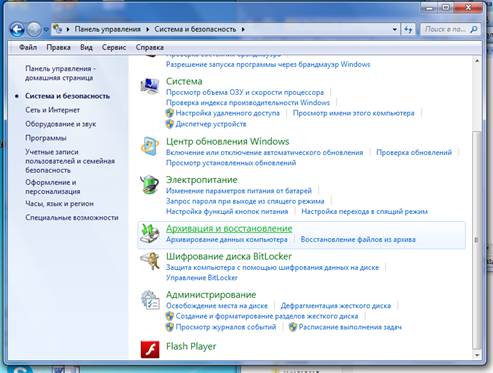Click the vertical scrollbar thumb
Screen dimensions: 493x373
(477, 240)
